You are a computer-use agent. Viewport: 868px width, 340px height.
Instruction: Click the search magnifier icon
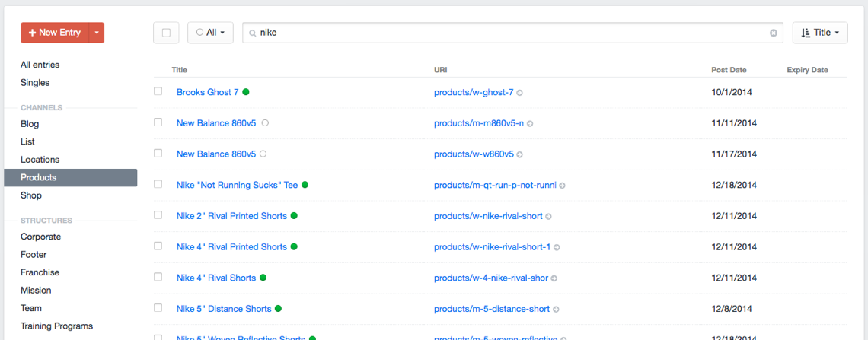(253, 33)
